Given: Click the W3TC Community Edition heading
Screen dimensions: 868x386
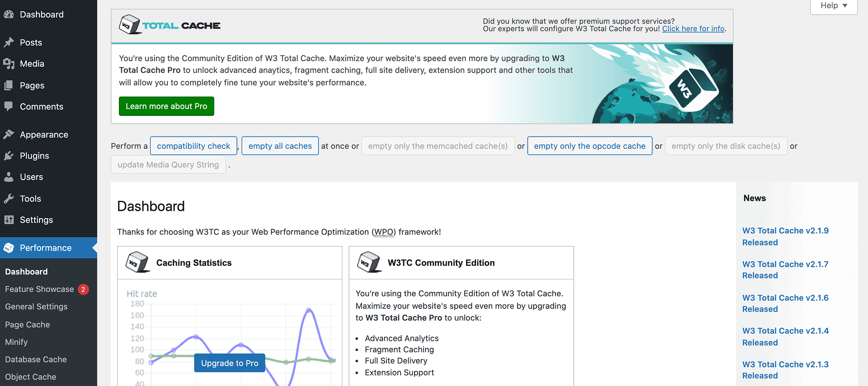Looking at the screenshot, I should pyautogui.click(x=441, y=263).
